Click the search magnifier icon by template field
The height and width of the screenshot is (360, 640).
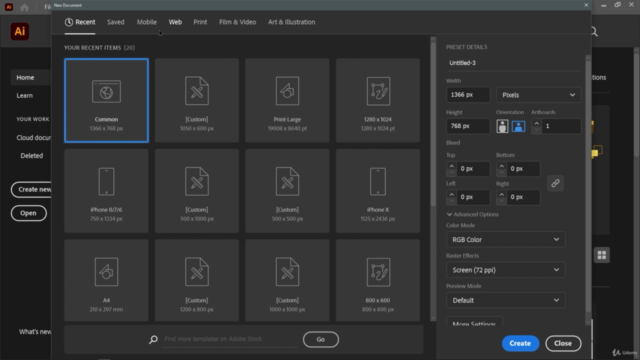click(x=153, y=339)
